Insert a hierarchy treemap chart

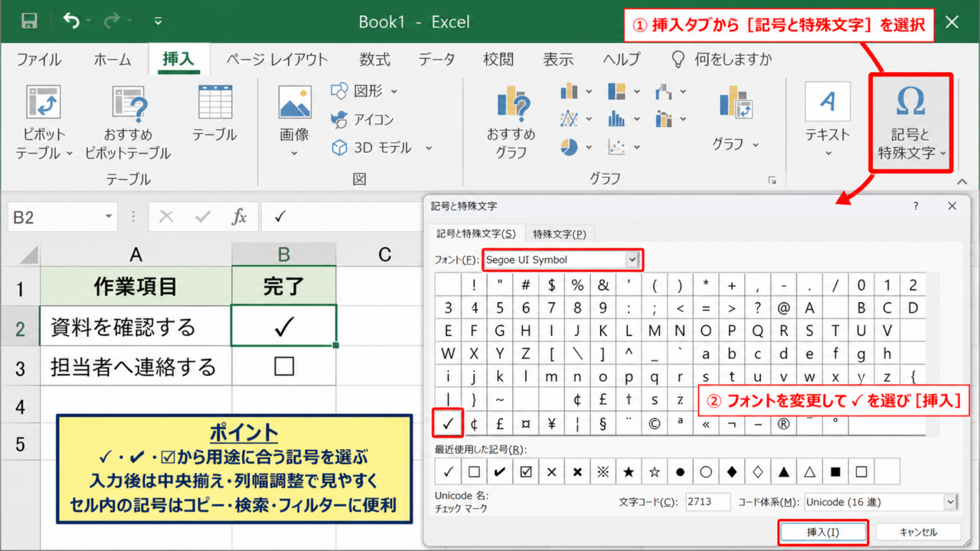622,92
